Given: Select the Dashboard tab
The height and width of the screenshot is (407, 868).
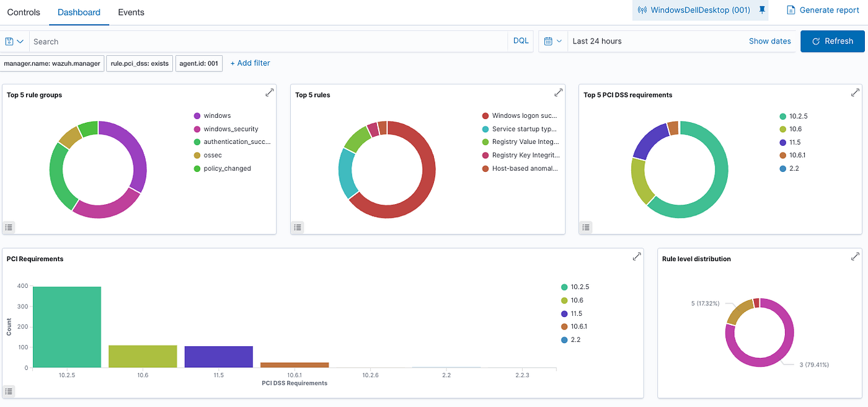Looking at the screenshot, I should [x=79, y=12].
